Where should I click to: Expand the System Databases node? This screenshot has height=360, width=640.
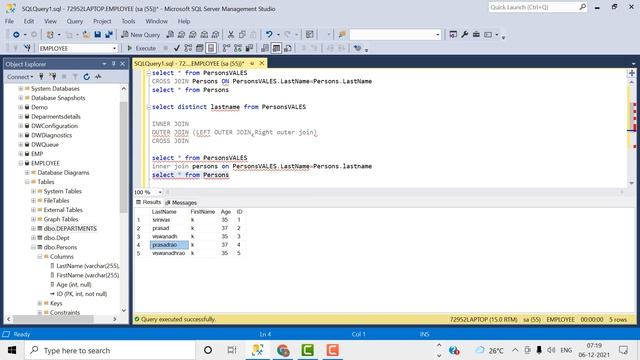[20, 89]
